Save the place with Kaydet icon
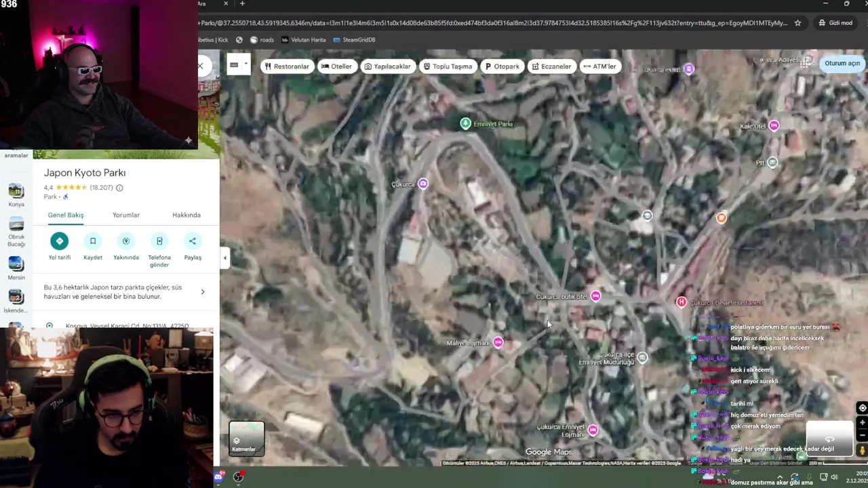868x488 pixels. click(x=93, y=241)
